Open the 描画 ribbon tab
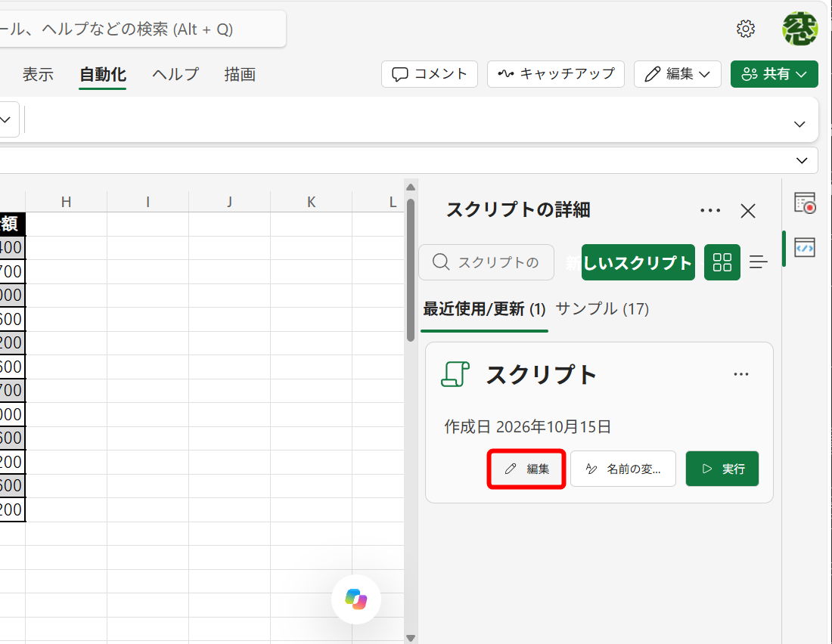This screenshot has width=832, height=644. pyautogui.click(x=240, y=74)
